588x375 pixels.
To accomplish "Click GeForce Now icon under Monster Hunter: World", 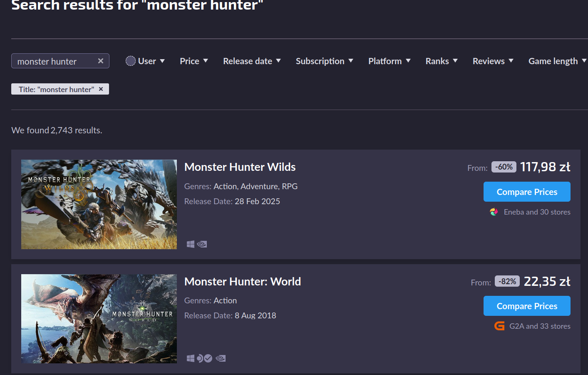I will click(x=221, y=358).
